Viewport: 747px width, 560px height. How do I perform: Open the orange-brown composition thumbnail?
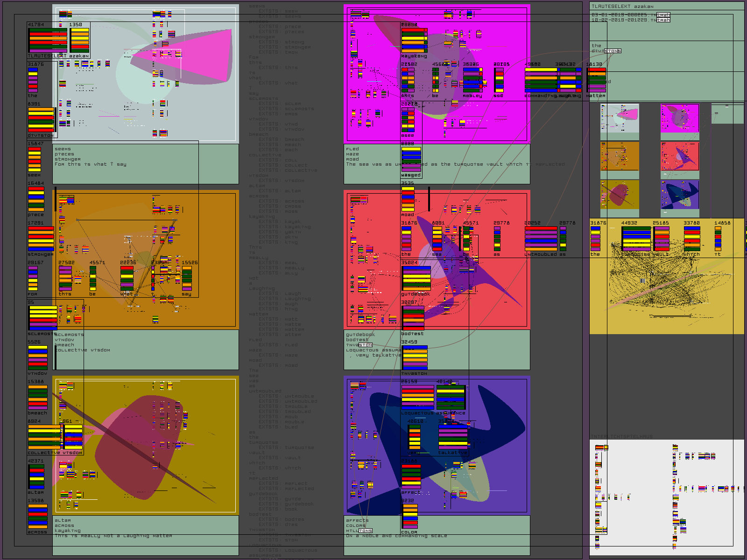tap(620, 156)
